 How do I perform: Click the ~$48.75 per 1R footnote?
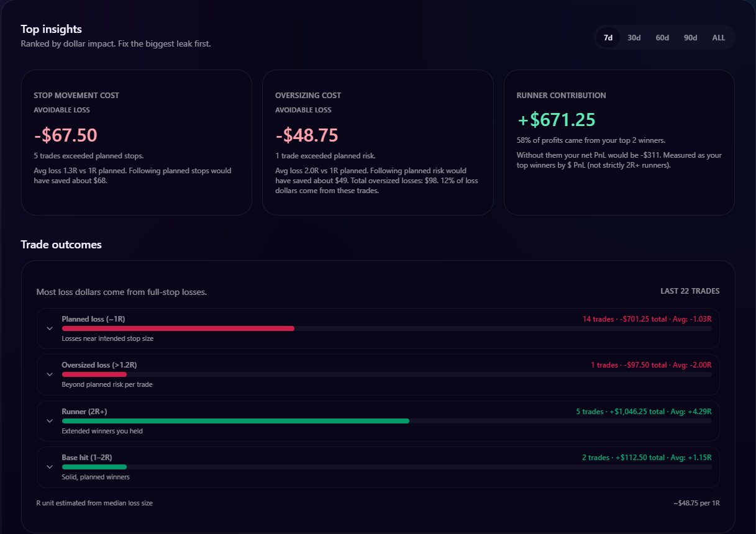pyautogui.click(x=696, y=503)
